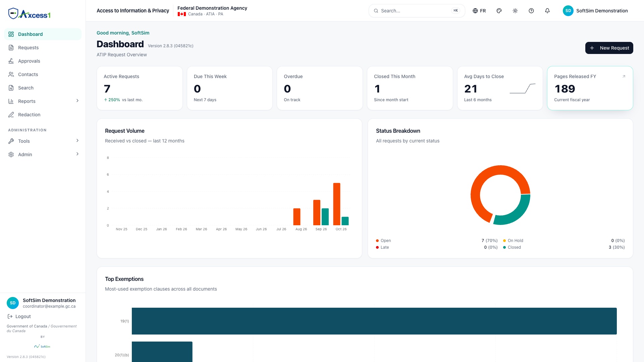The image size is (644, 362).
Task: Open the SoftSim Demonstration user menu
Action: click(x=595, y=11)
